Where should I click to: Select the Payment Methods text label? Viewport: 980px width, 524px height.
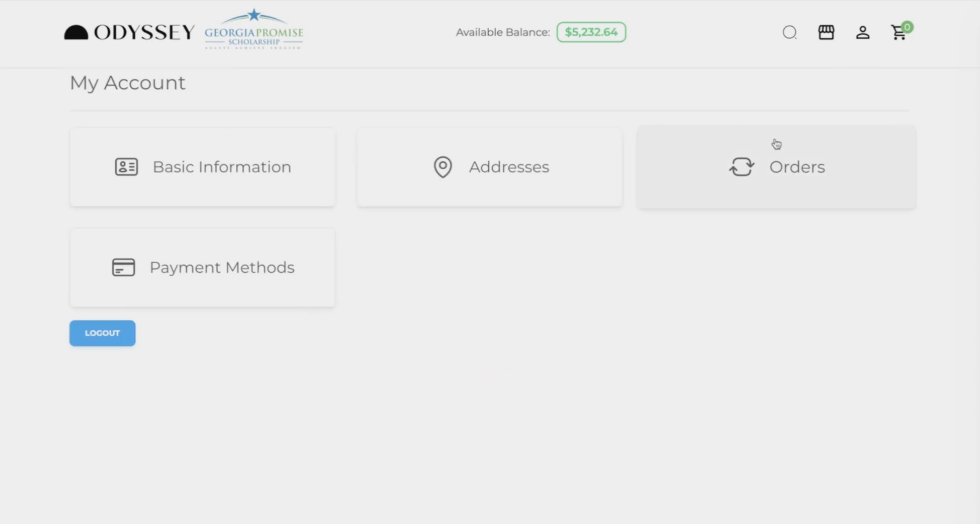pyautogui.click(x=222, y=267)
